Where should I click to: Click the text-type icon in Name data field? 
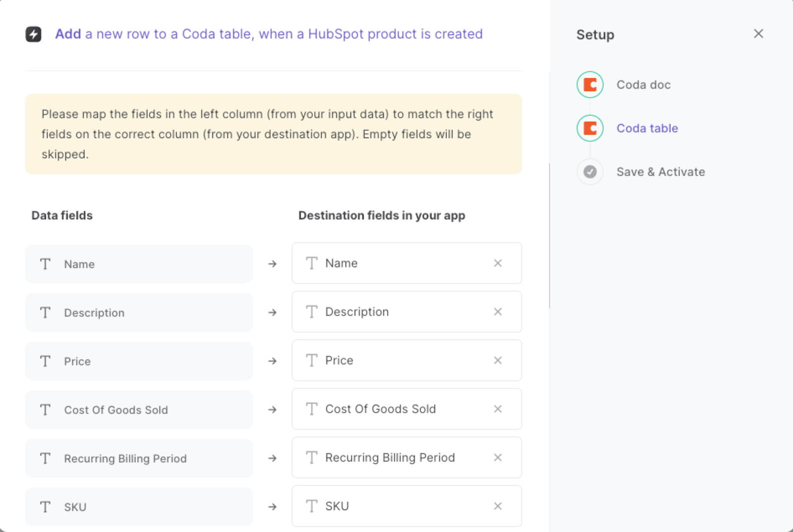45,264
